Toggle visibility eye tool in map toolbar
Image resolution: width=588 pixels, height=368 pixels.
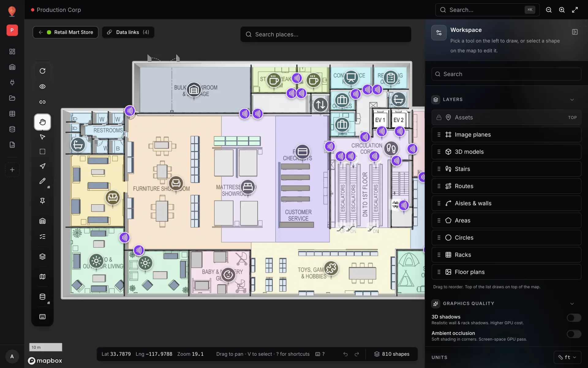tap(42, 86)
